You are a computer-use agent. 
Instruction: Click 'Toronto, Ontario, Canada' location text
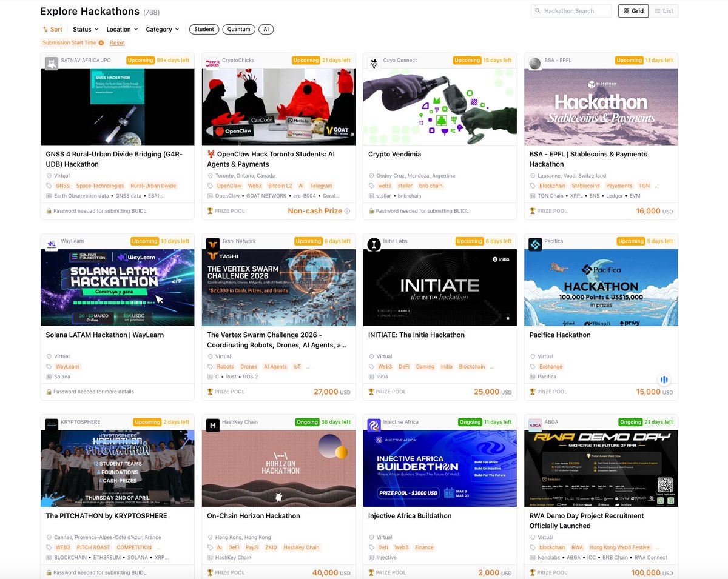[x=245, y=176]
